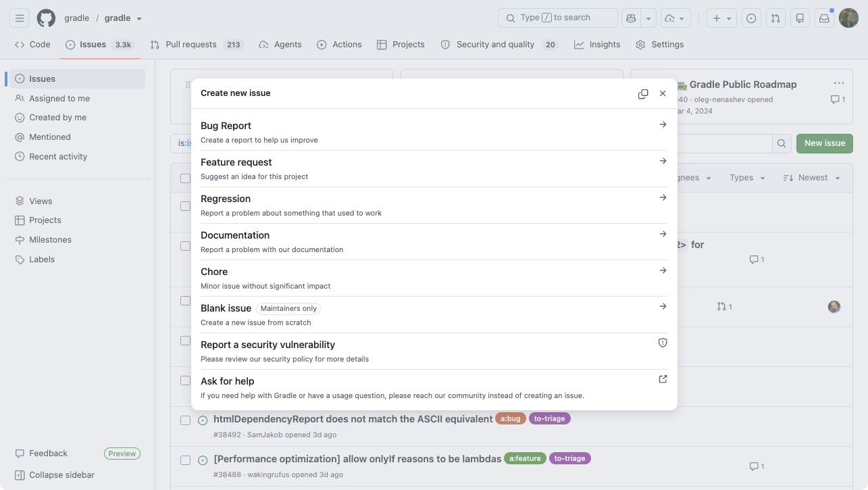The image size is (868, 490).
Task: Open Labels in sidebar
Action: [77, 260]
